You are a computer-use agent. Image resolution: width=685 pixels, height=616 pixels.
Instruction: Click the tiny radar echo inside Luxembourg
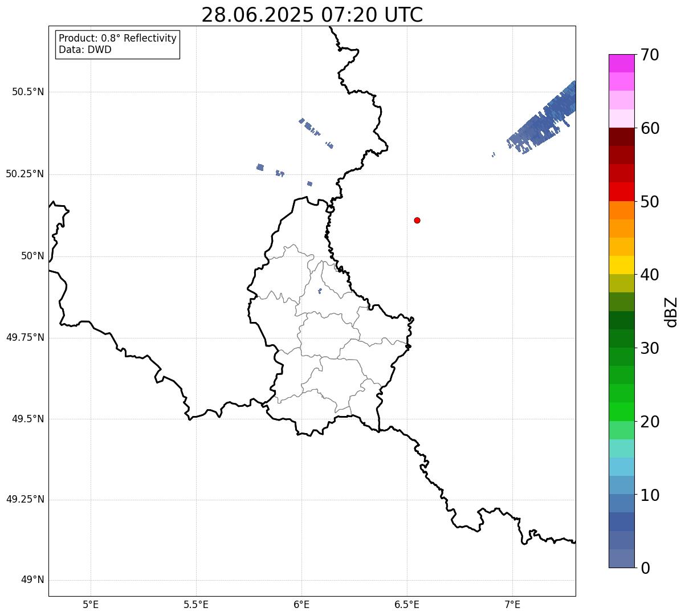click(320, 291)
